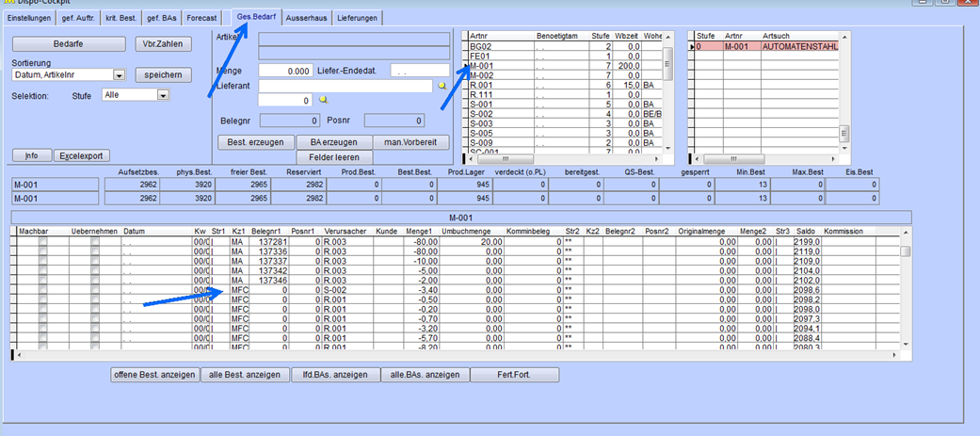Click the Menge input field
This screenshot has height=436, width=980.
click(286, 71)
